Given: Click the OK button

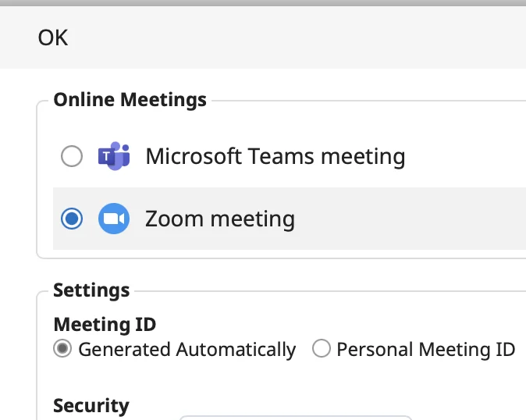Looking at the screenshot, I should [52, 37].
